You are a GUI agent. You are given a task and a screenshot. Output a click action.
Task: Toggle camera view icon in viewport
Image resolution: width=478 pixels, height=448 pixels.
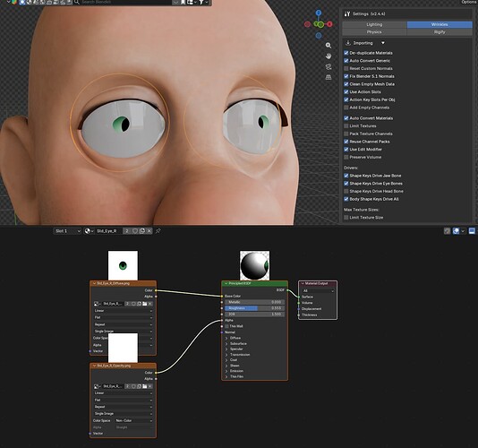coord(329,67)
